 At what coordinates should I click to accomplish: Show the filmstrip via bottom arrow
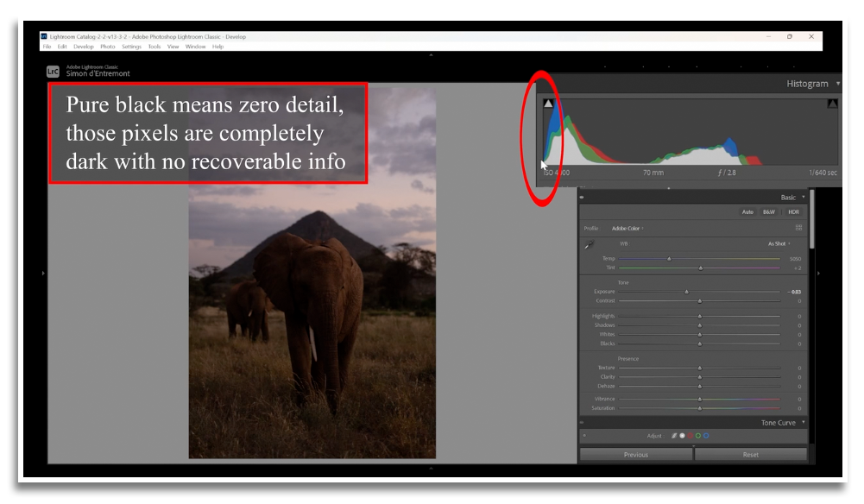pos(431,469)
